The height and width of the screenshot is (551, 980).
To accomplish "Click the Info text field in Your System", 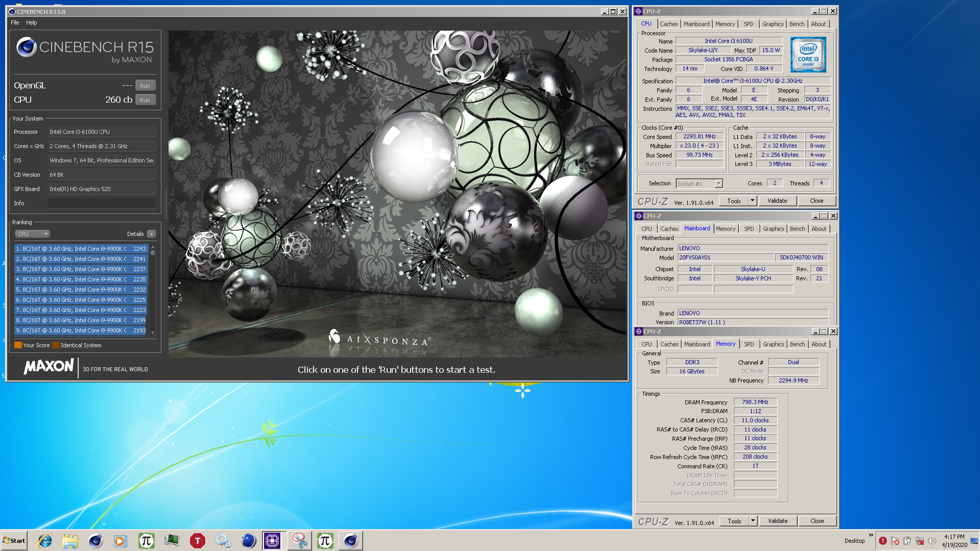I will click(x=101, y=203).
